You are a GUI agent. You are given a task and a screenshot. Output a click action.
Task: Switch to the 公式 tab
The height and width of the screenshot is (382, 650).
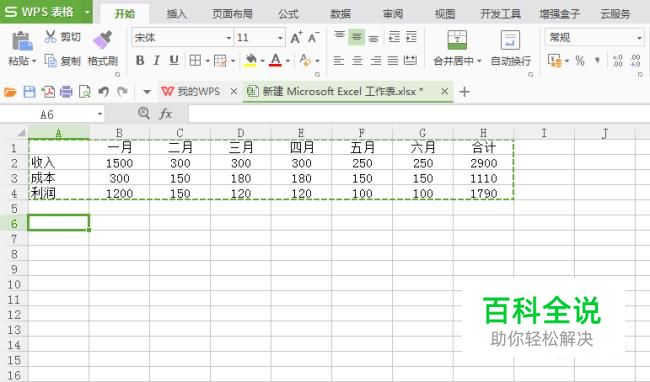[288, 14]
